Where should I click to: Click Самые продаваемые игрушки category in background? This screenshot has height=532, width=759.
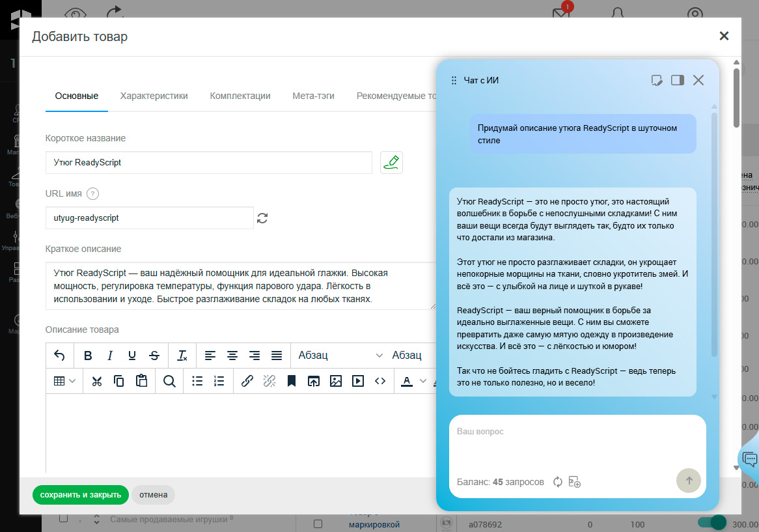pyautogui.click(x=169, y=520)
